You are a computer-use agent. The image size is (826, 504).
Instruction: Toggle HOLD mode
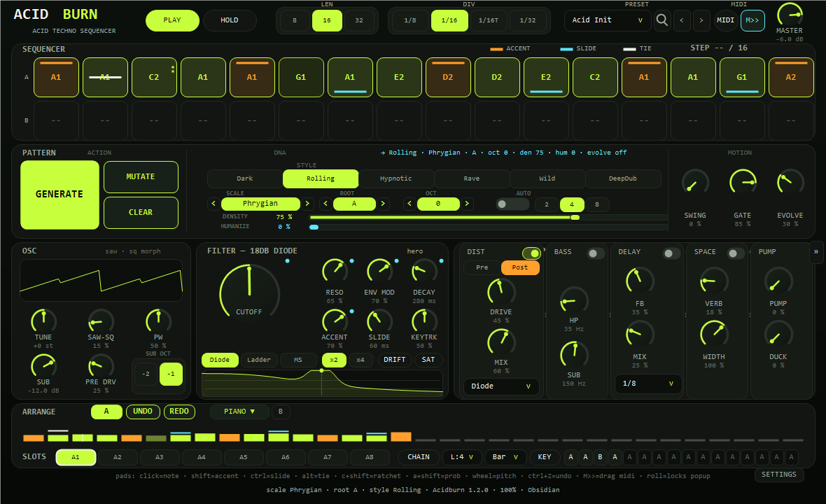[230, 20]
